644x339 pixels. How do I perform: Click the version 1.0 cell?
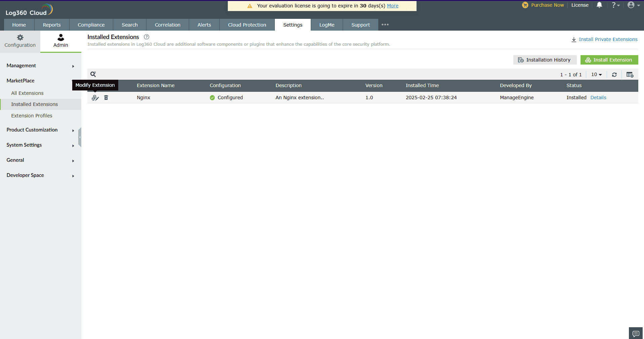point(369,98)
